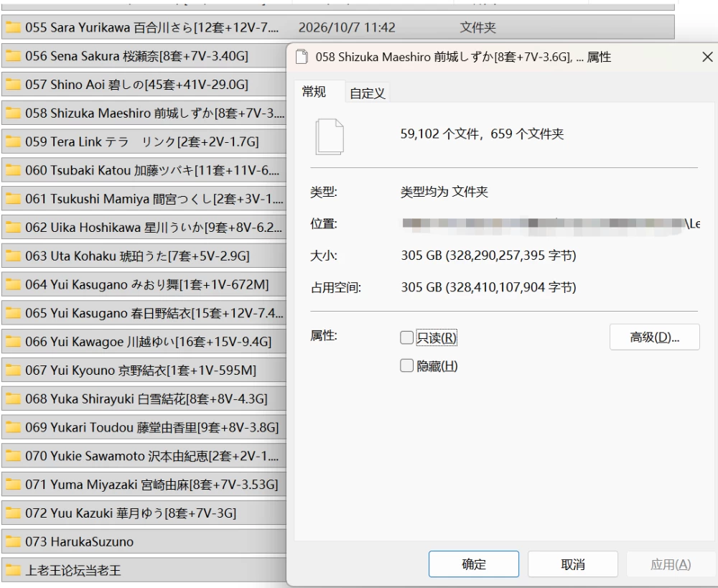Click the 取消 cancel button
The height and width of the screenshot is (588, 718).
(x=573, y=564)
